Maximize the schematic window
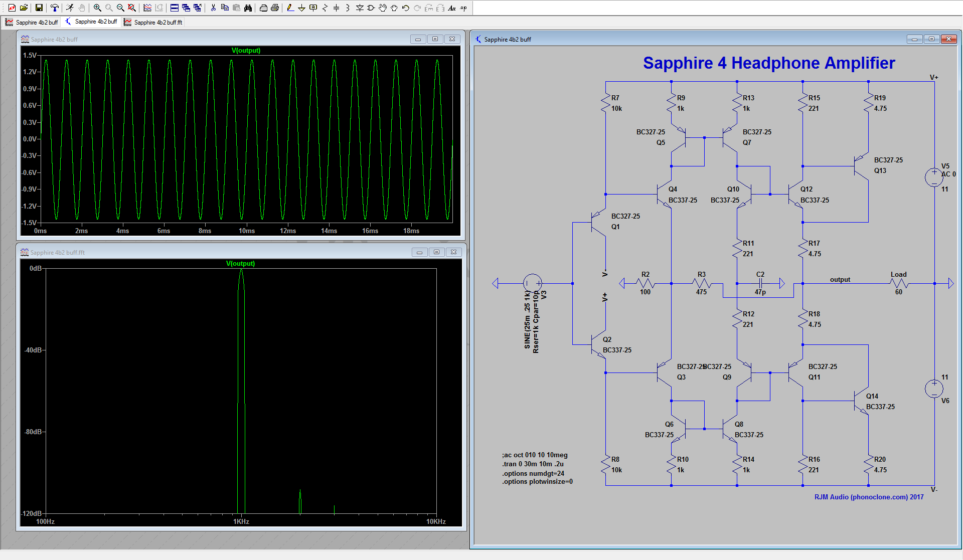The width and height of the screenshot is (963, 560). click(931, 39)
